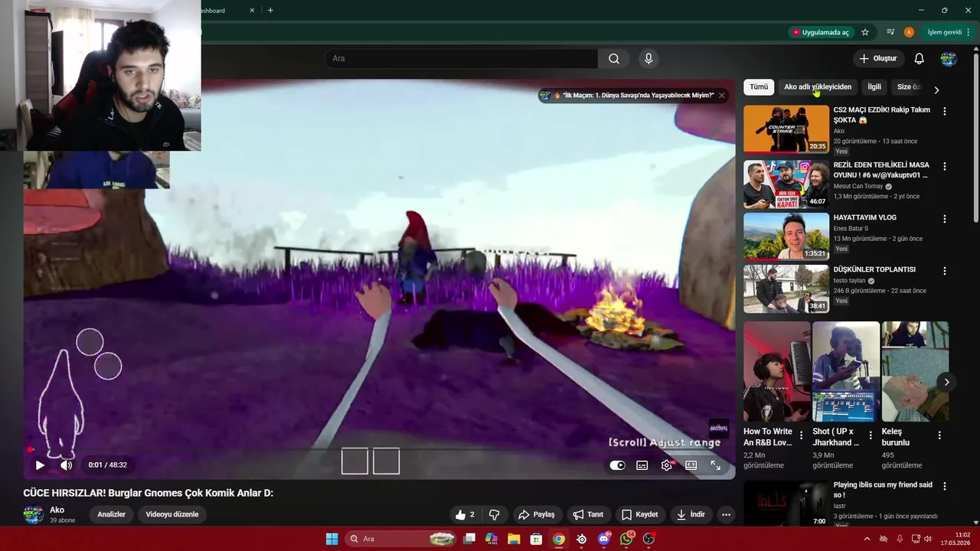Download video with the İndir button
This screenshot has width=980, height=551.
tap(690, 514)
